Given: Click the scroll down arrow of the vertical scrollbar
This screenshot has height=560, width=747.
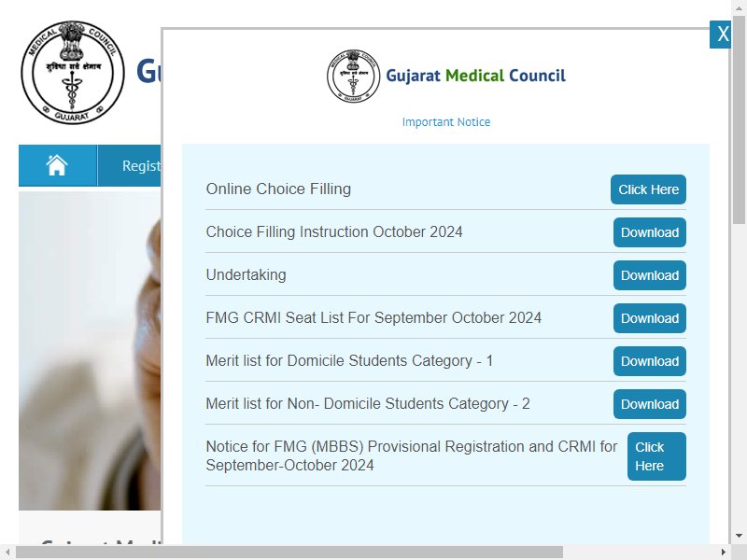Looking at the screenshot, I should point(739,536).
